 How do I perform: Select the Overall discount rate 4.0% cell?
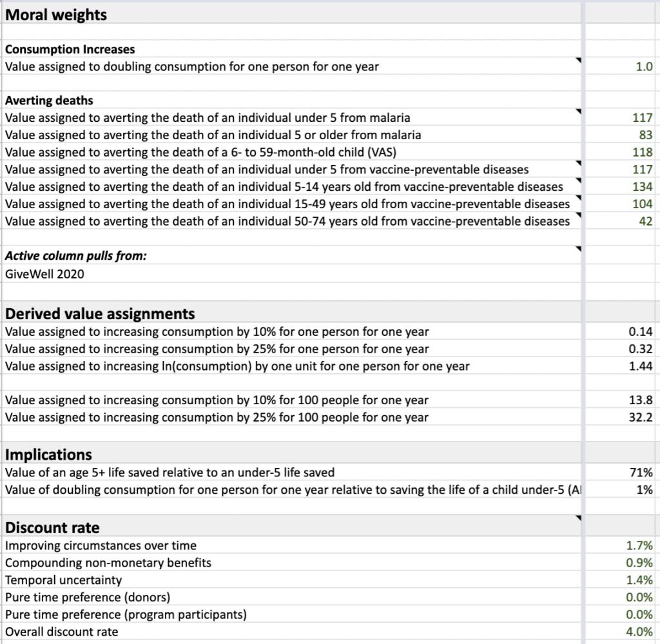pyautogui.click(x=639, y=632)
